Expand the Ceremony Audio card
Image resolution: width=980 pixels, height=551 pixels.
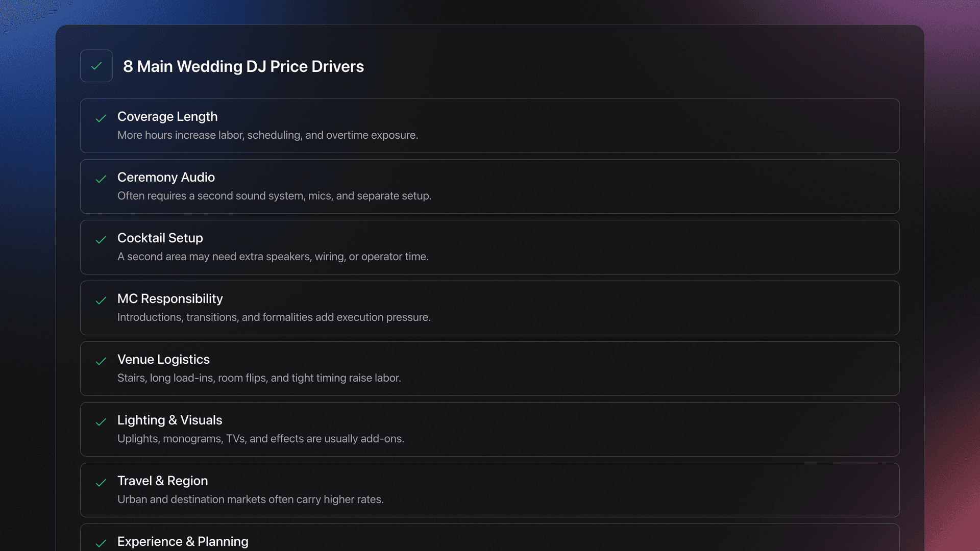(x=490, y=186)
